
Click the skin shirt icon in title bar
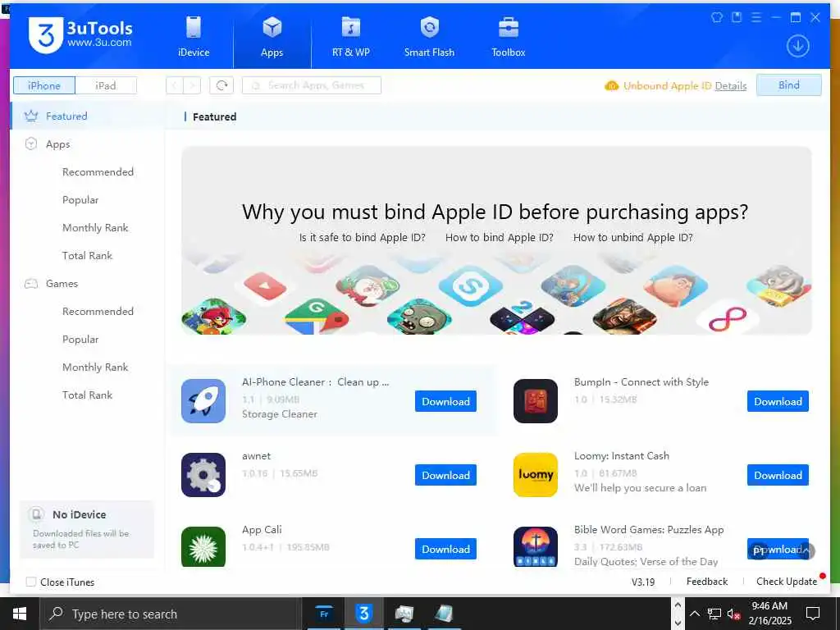717,17
